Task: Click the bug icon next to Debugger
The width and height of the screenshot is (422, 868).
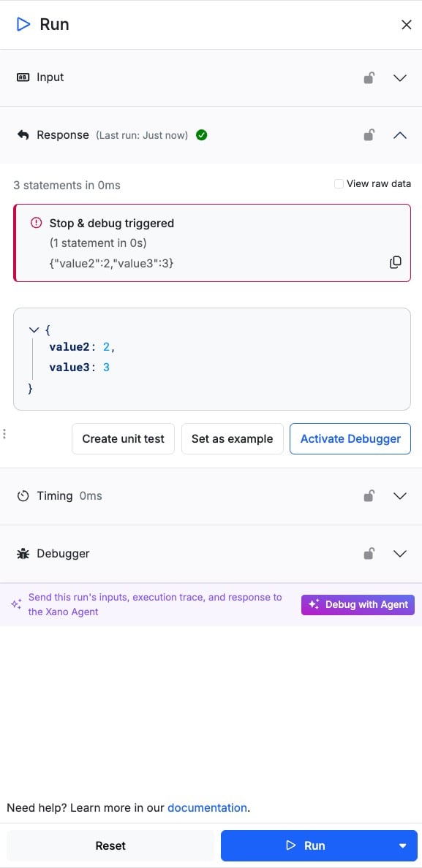Action: coord(23,554)
